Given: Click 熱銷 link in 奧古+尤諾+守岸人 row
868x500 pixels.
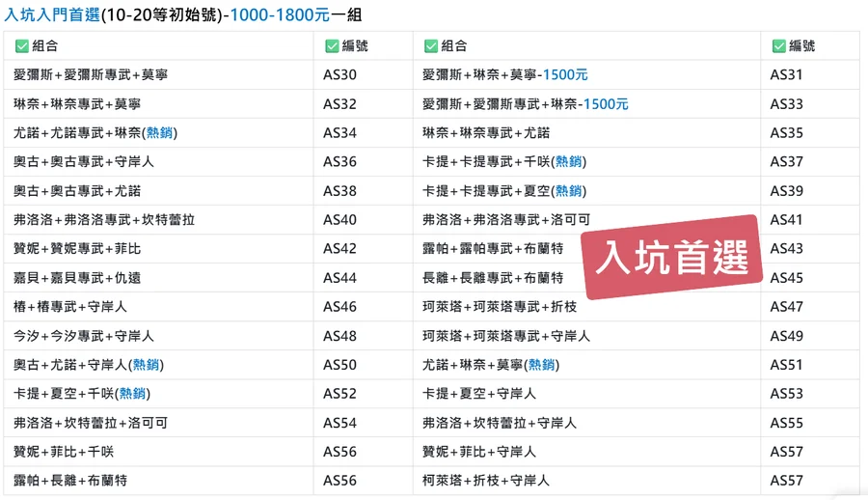Looking at the screenshot, I should coord(146,365).
